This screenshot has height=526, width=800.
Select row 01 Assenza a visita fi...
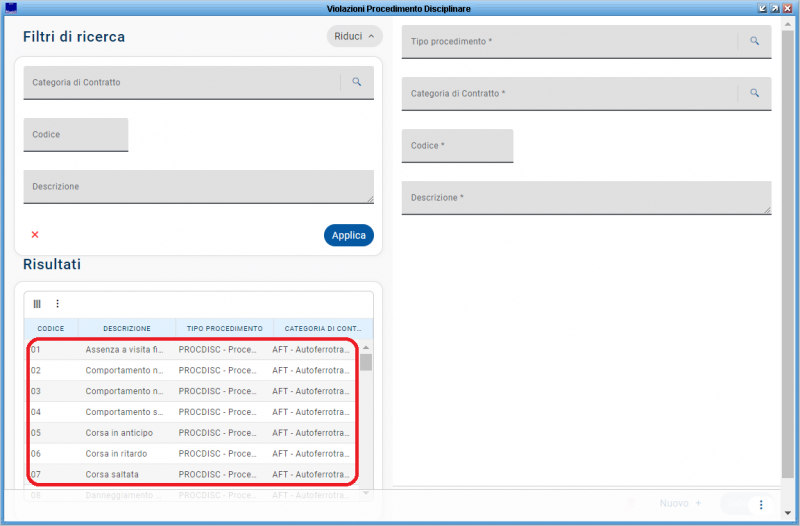192,349
